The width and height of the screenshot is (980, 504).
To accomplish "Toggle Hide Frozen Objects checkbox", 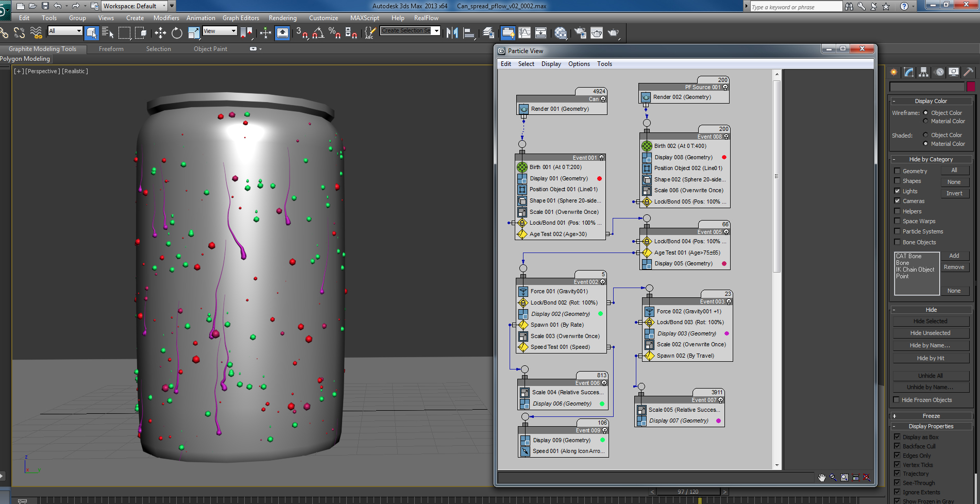I will pos(897,400).
